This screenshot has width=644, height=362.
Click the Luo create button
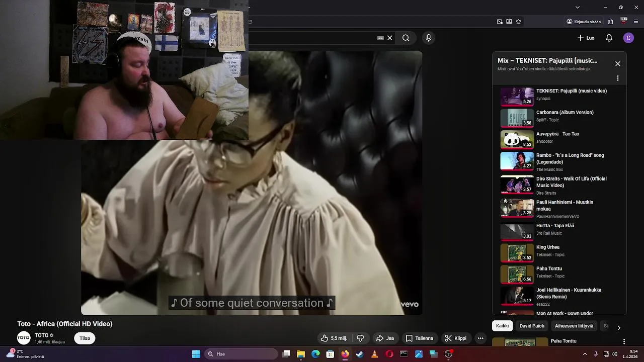pos(586,38)
